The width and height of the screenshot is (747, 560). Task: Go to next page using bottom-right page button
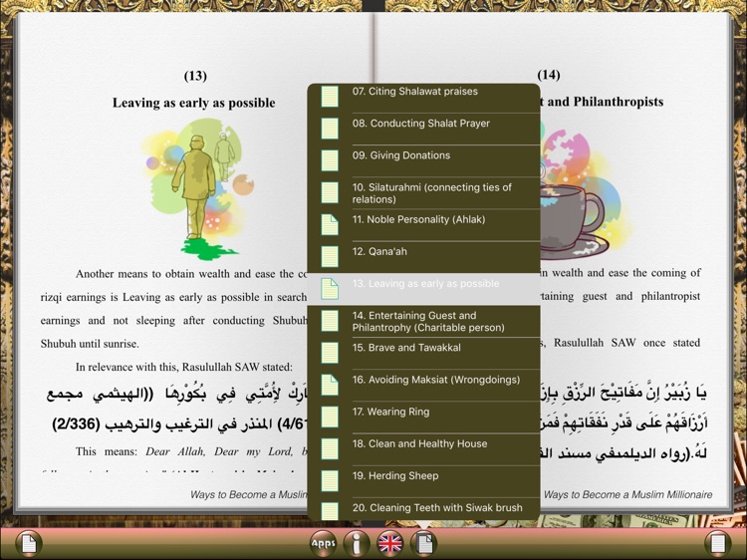coord(718,543)
